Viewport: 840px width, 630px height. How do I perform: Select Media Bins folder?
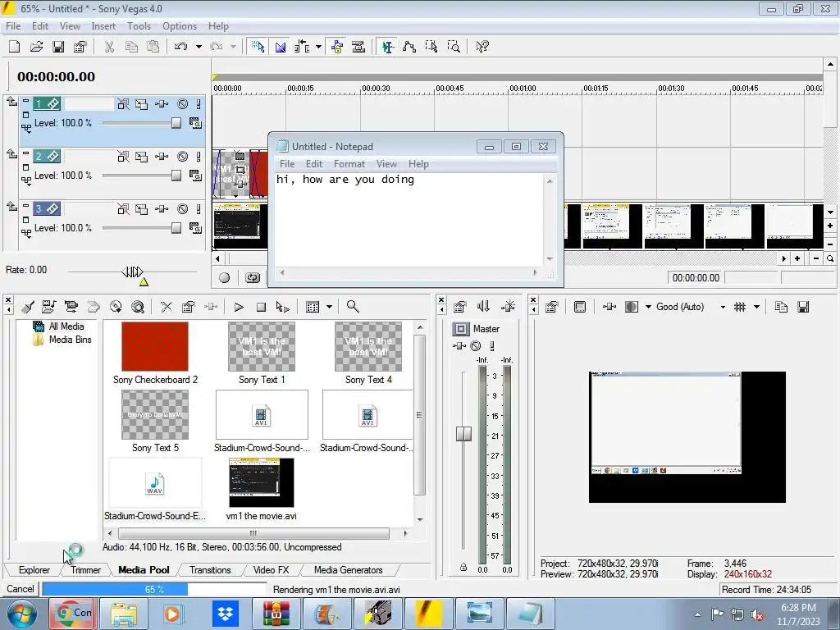pyautogui.click(x=71, y=340)
